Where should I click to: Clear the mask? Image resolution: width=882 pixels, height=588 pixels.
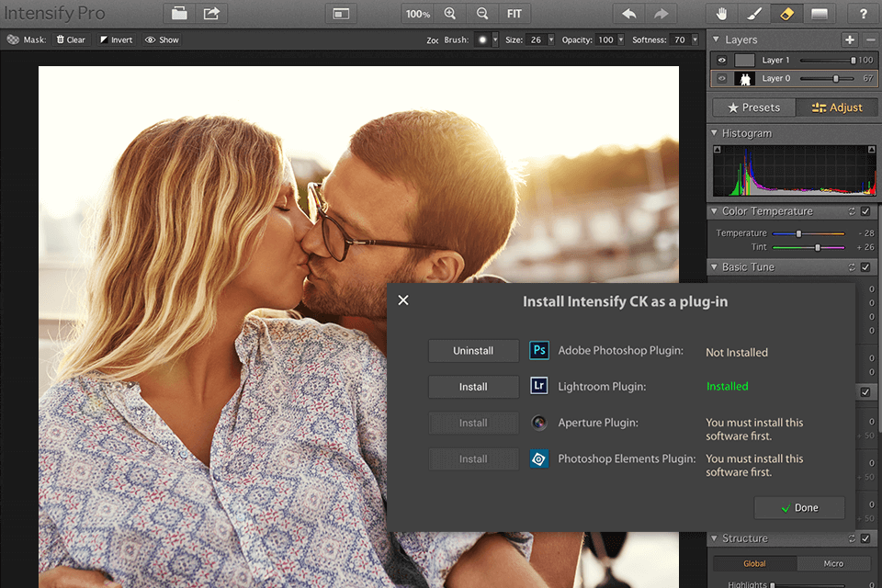(x=71, y=40)
